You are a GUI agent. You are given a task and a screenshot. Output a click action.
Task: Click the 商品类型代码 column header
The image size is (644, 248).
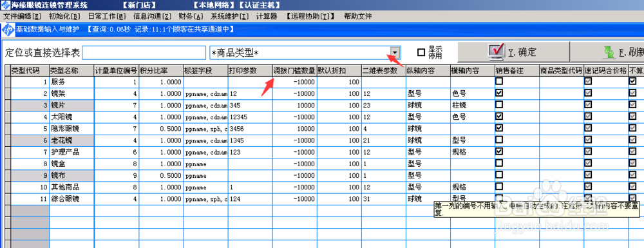click(x=562, y=70)
